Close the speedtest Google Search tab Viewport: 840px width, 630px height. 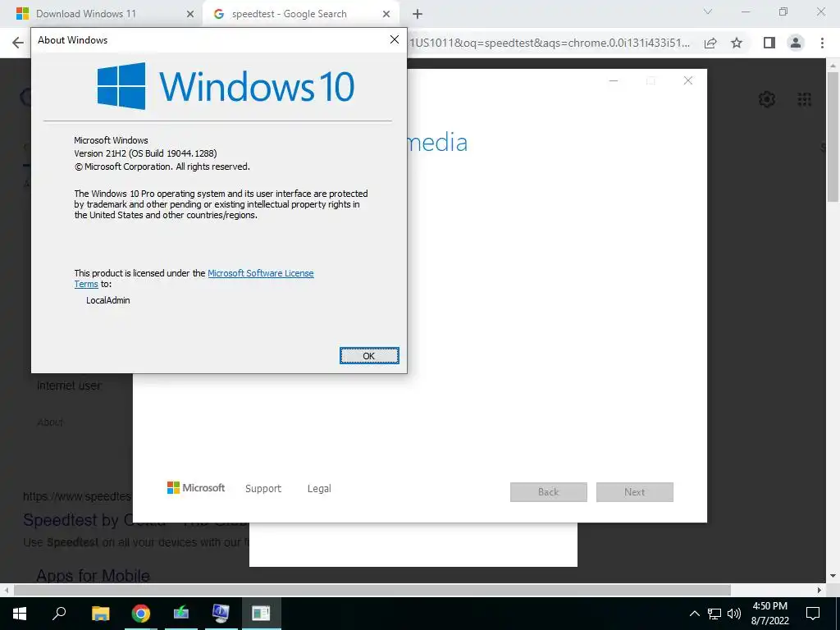pyautogui.click(x=386, y=15)
